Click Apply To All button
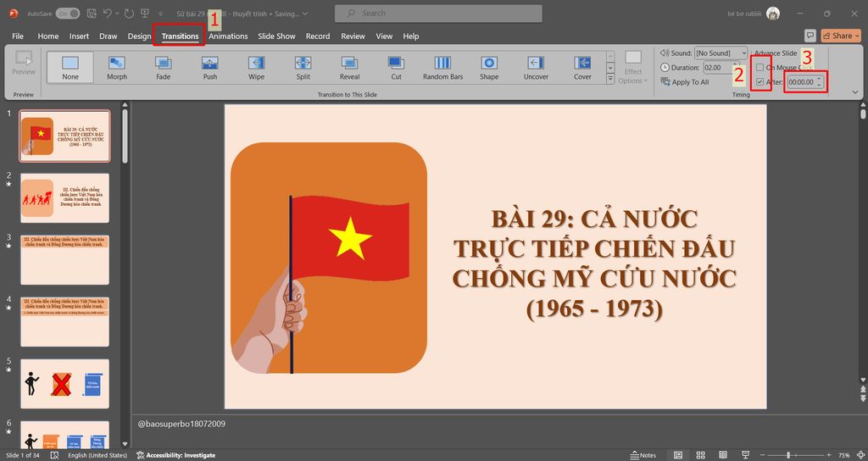Viewport: 868px width, 461px height. click(x=685, y=82)
